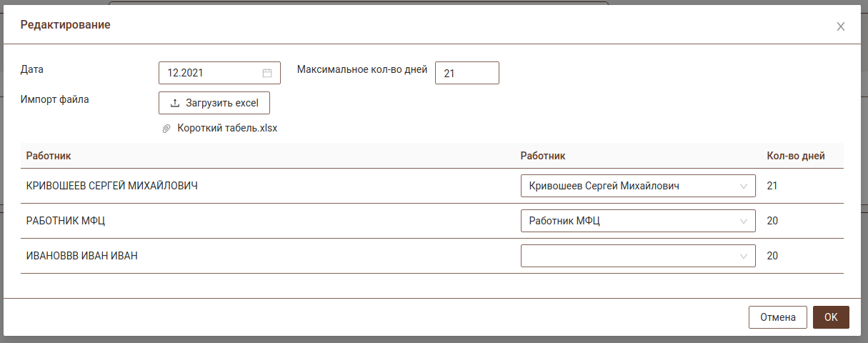Image resolution: width=868 pixels, height=343 pixels.
Task: Click chevron arrow of Работник МФЦ dropdown
Action: [x=744, y=221]
